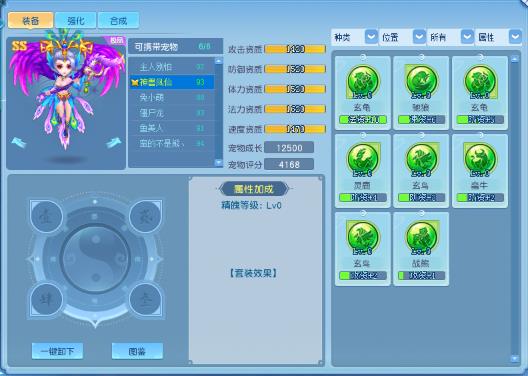
Task: Click the central yin-yang taiji emblem
Action: pos(96,259)
